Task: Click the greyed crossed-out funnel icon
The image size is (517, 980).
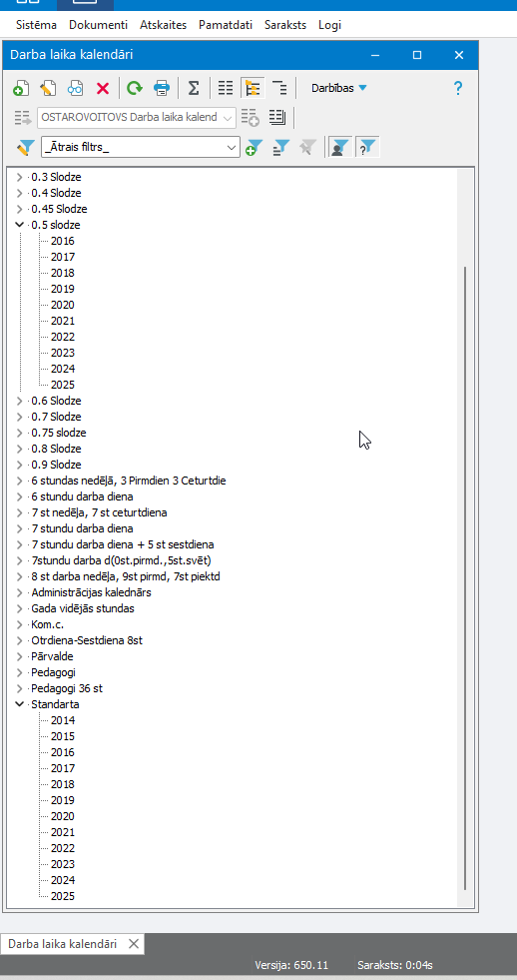Action: coord(307,148)
